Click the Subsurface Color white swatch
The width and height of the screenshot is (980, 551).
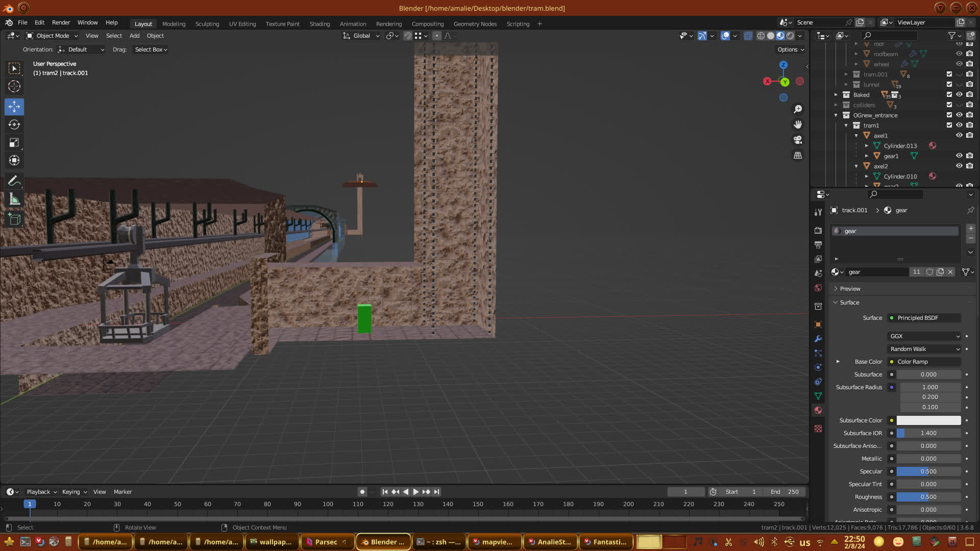click(928, 420)
